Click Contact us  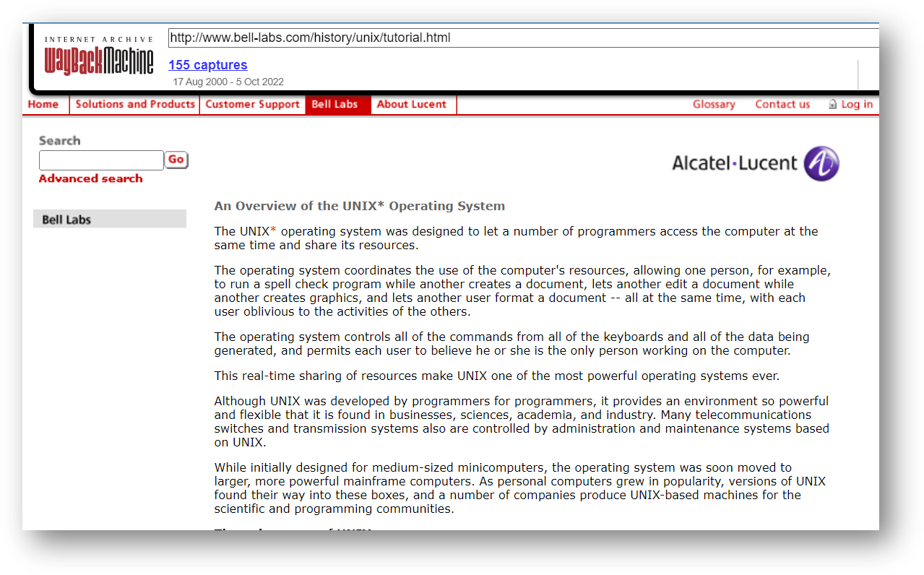[x=782, y=104]
